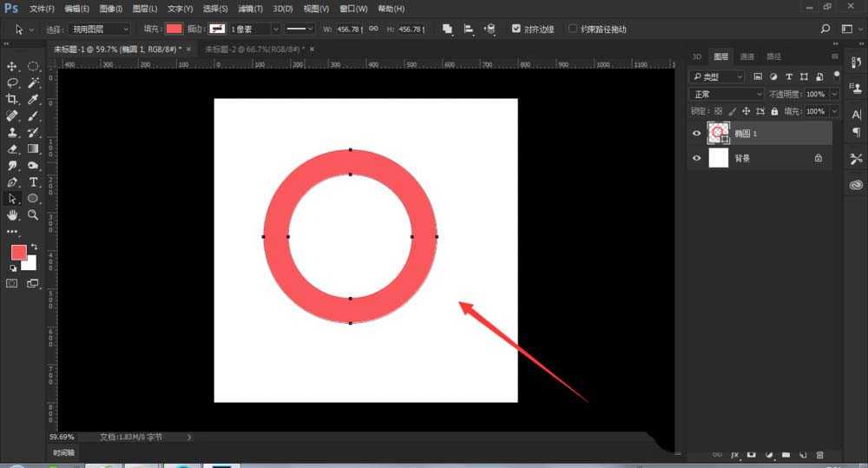Select the Crop tool in toolbar
Image resolution: width=868 pixels, height=468 pixels.
(12, 100)
